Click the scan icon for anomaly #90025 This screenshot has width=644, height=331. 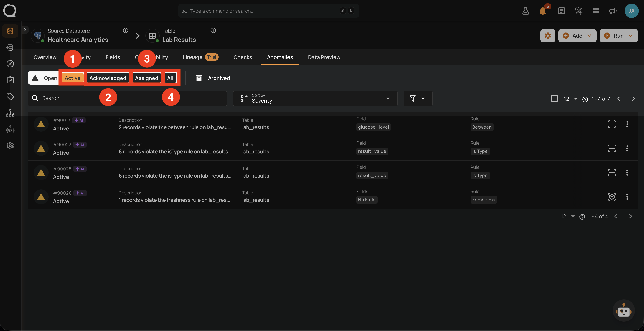click(612, 173)
